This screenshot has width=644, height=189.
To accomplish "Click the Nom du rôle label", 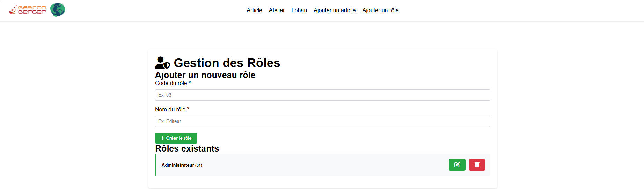I will click(x=172, y=110).
